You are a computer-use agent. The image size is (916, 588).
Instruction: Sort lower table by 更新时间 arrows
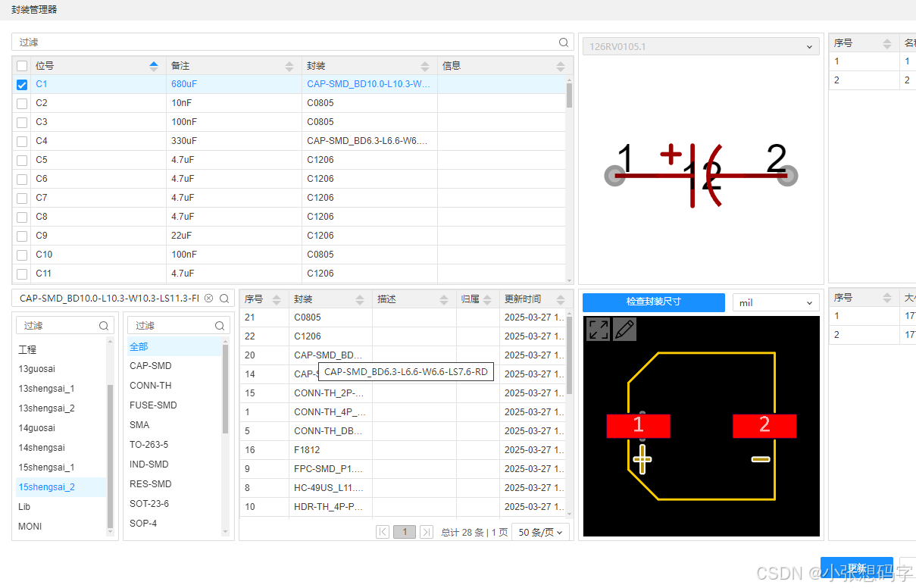coord(561,299)
